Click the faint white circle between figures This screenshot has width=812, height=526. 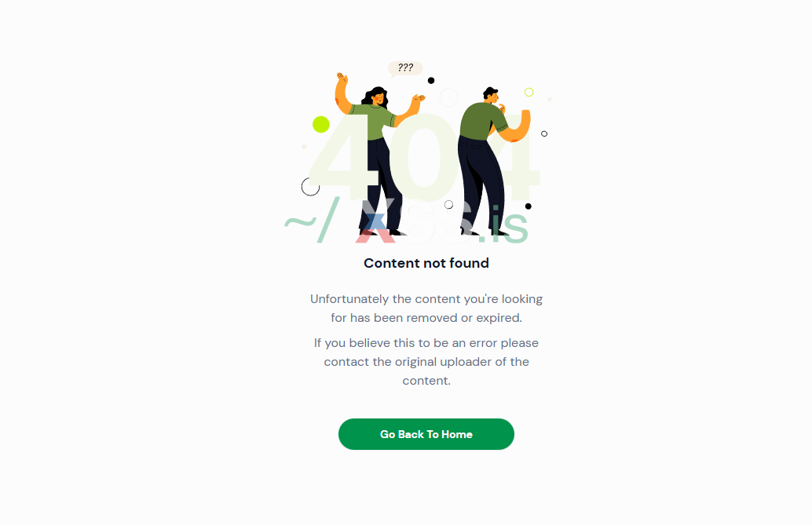tap(448, 97)
